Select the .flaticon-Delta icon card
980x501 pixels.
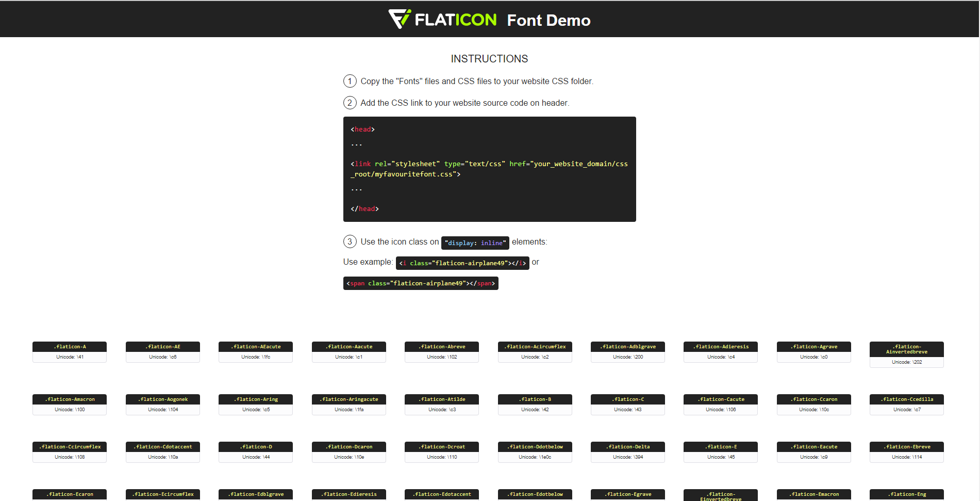click(627, 451)
